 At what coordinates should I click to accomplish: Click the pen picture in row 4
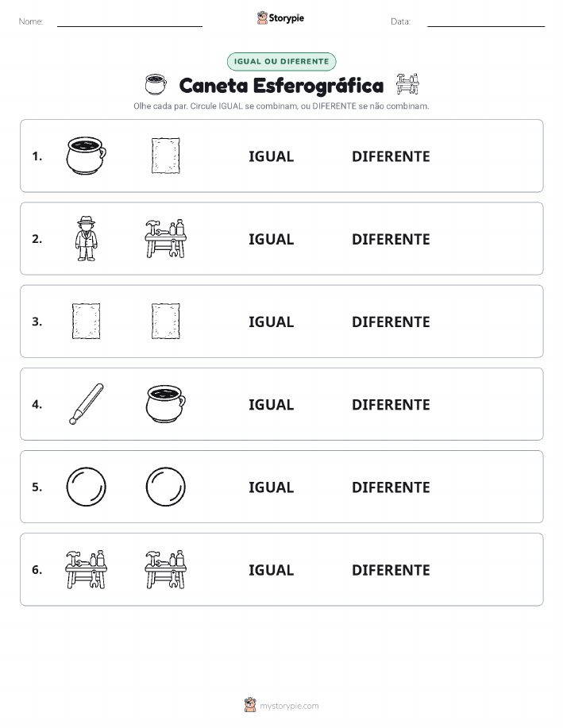87,404
